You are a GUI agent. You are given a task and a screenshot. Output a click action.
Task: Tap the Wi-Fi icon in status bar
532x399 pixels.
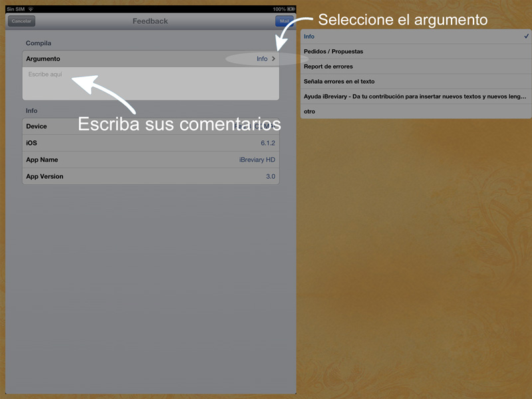coord(31,9)
